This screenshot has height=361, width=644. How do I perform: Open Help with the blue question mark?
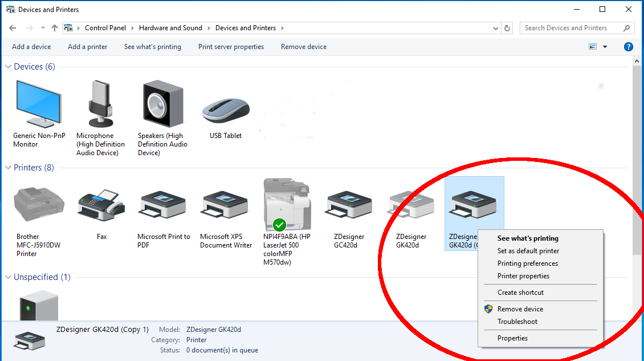pos(629,47)
